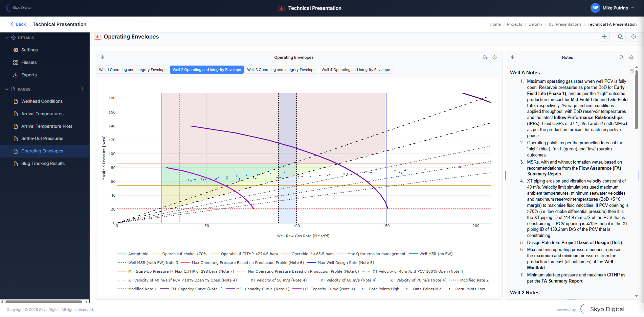Click the Back button
The width and height of the screenshot is (644, 317).
click(x=18, y=24)
